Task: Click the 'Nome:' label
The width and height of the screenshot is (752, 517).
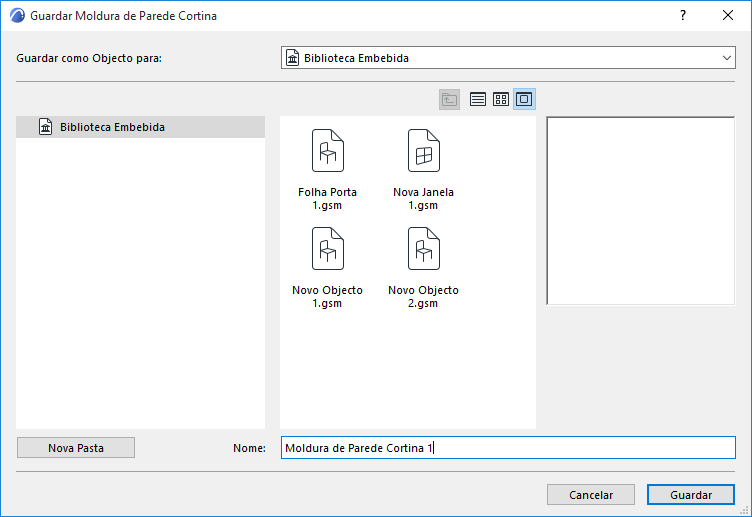Action: 249,448
